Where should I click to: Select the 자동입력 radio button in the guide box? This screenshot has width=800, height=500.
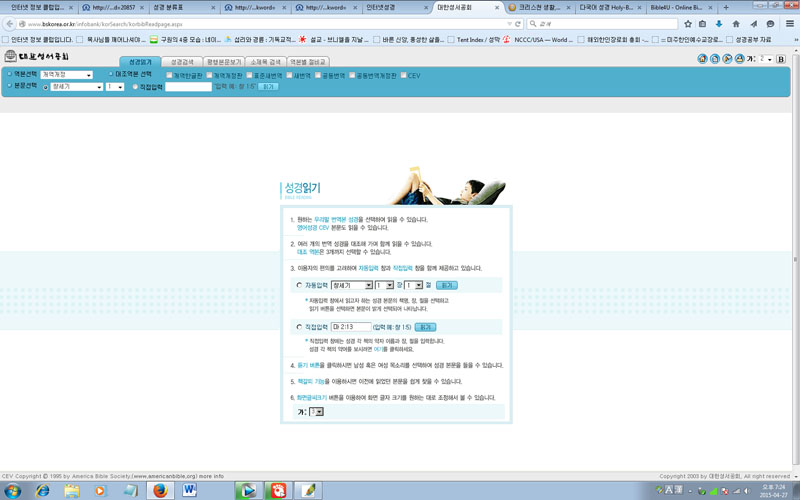pyautogui.click(x=299, y=285)
